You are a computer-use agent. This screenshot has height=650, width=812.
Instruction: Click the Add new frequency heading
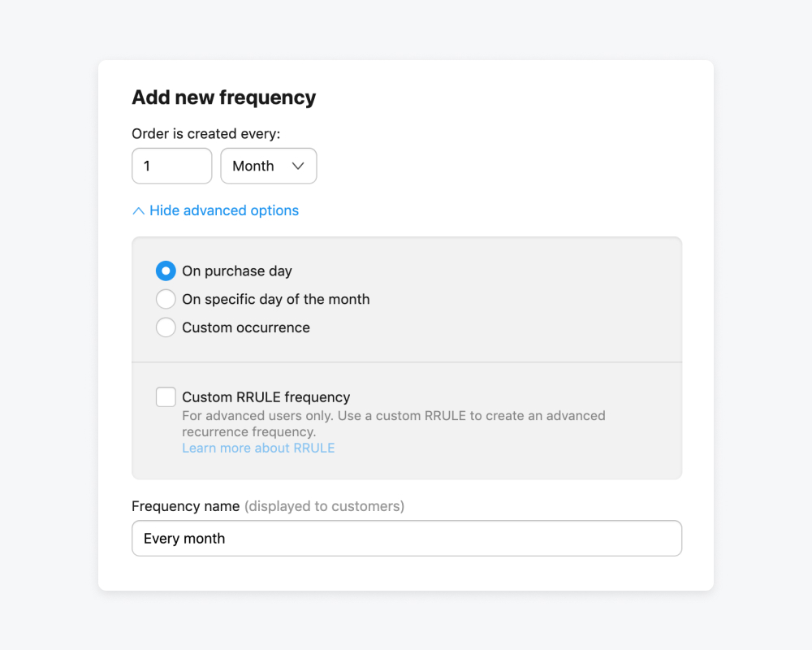click(x=223, y=97)
